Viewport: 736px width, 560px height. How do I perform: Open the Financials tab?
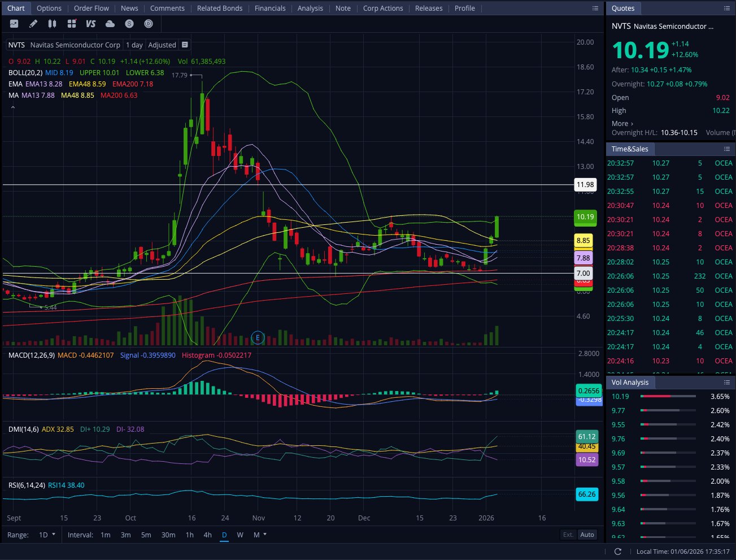[x=270, y=8]
